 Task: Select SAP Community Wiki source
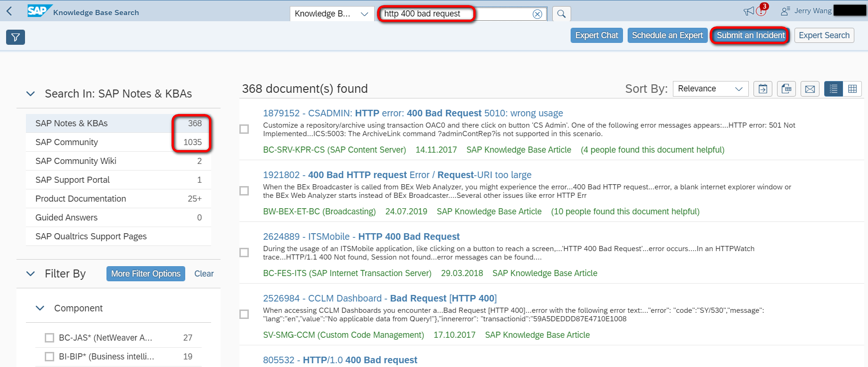click(118, 161)
